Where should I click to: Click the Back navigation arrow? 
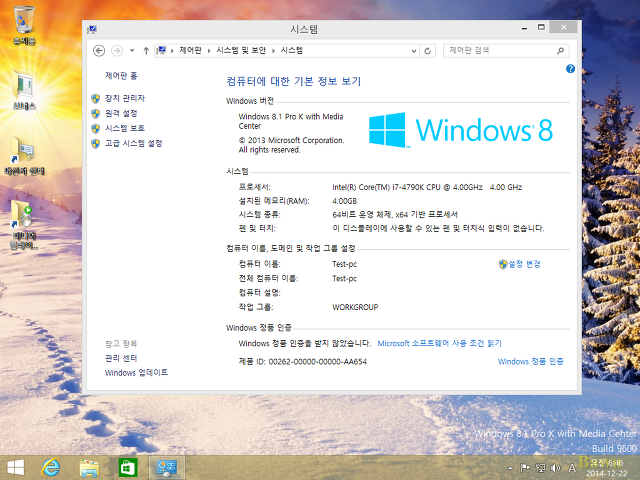99,51
